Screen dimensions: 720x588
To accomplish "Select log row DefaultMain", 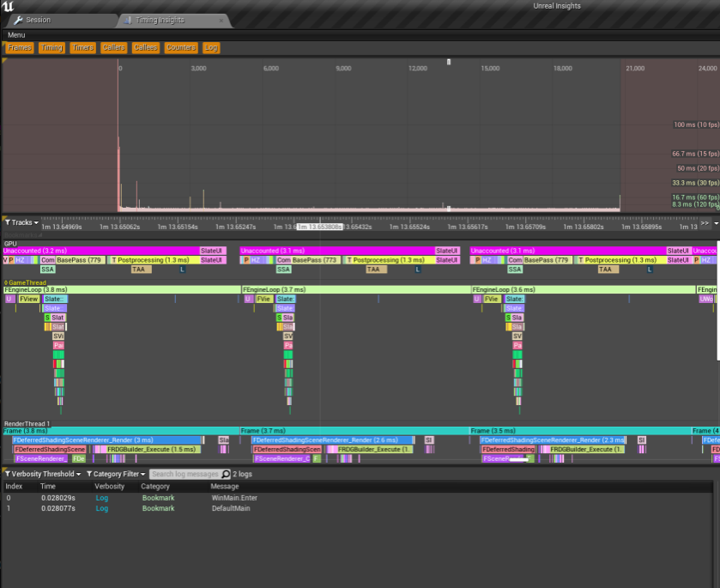I will pos(358,508).
